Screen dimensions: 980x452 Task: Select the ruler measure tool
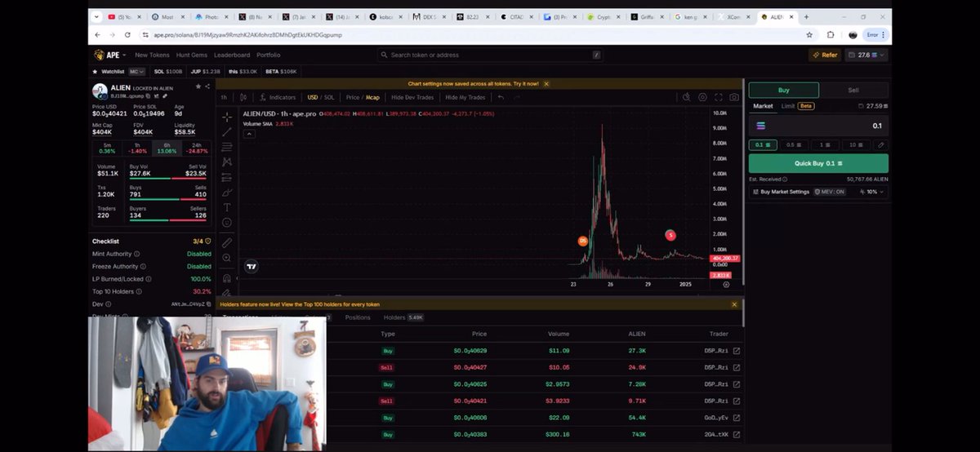[227, 242]
